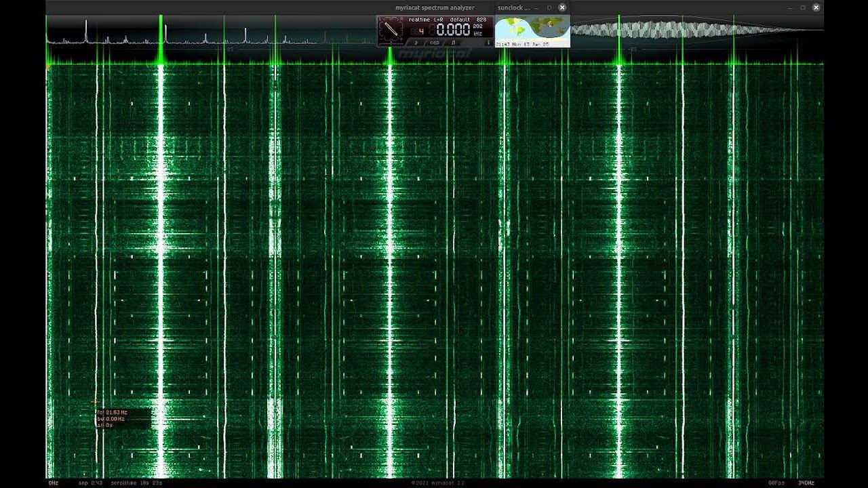The height and width of the screenshot is (488, 868).
Task: Click the music note icon button
Action: tap(454, 42)
